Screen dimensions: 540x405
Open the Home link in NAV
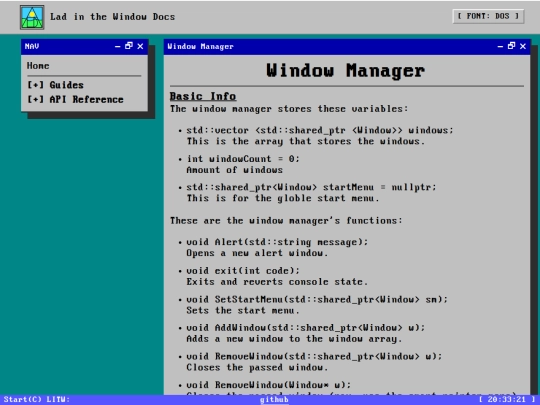tap(38, 66)
